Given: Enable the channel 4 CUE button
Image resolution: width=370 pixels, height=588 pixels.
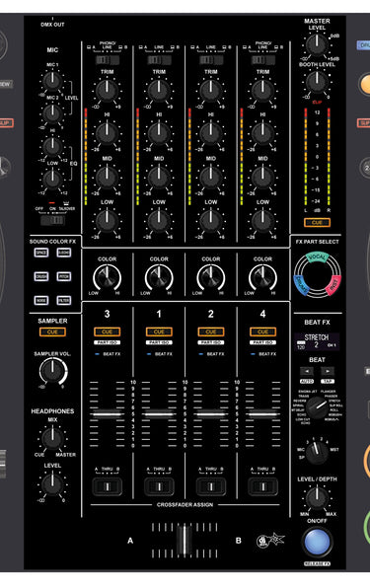Looking at the screenshot, I should click(x=262, y=331).
